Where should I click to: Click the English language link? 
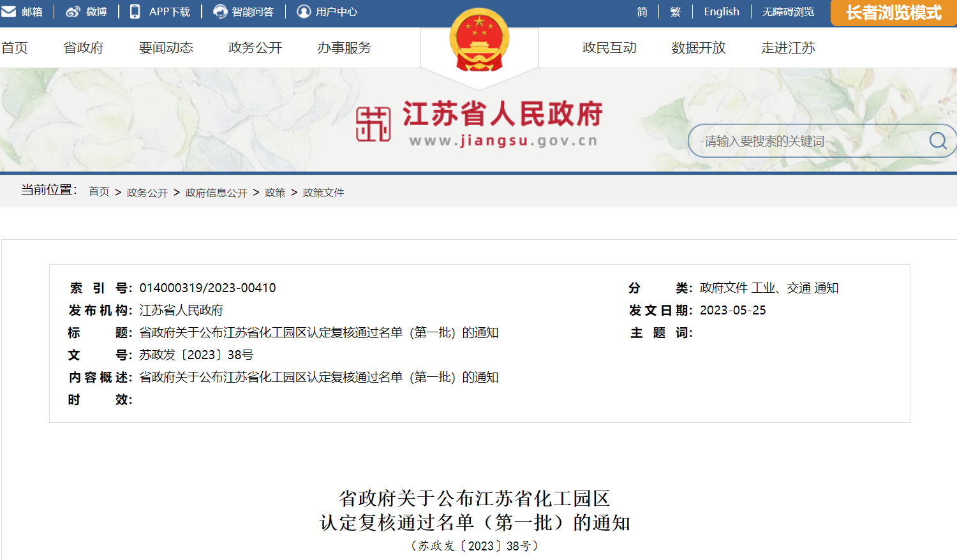(x=722, y=11)
